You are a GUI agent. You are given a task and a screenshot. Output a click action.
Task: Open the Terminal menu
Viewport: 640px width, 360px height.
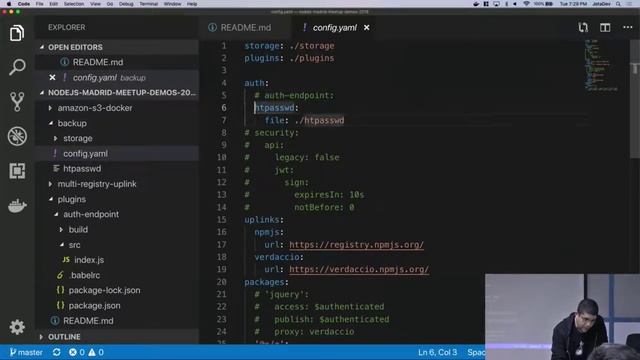pyautogui.click(x=149, y=4)
